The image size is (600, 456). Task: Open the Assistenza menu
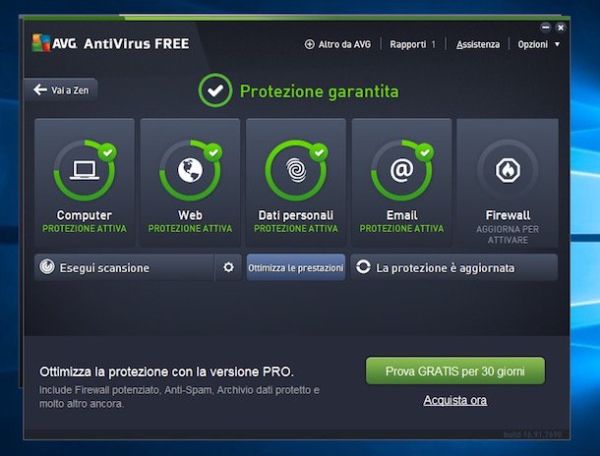tap(478, 45)
